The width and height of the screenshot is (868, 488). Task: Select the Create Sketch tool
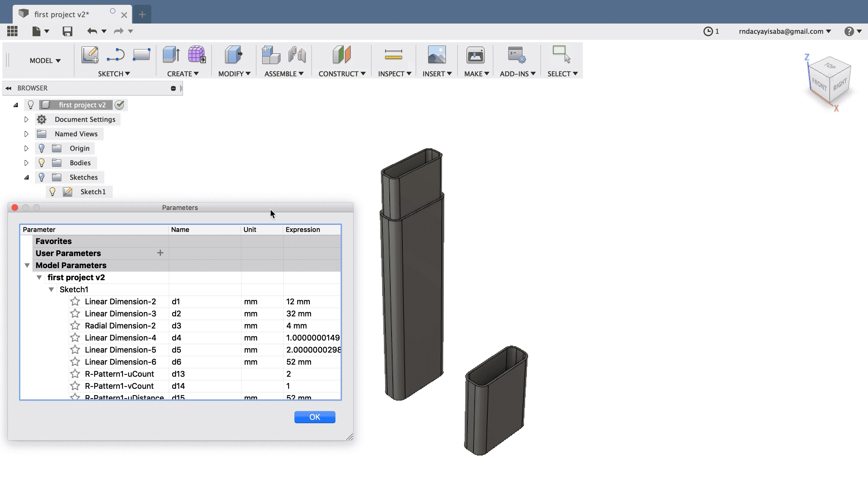point(90,55)
